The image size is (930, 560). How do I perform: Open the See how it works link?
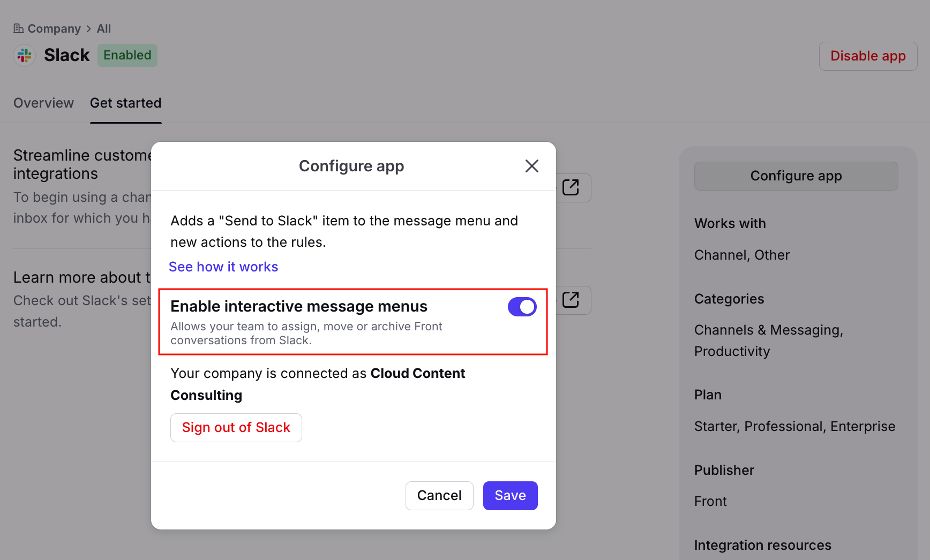coord(223,267)
